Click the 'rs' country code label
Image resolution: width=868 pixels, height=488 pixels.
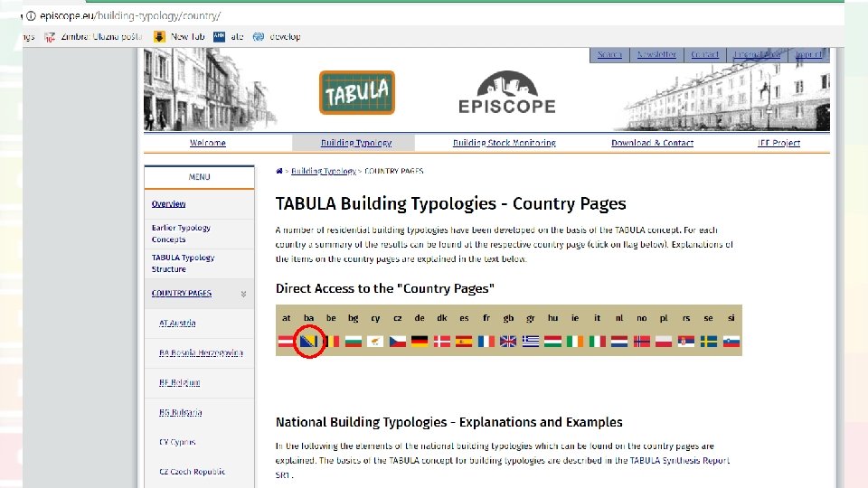click(x=686, y=318)
